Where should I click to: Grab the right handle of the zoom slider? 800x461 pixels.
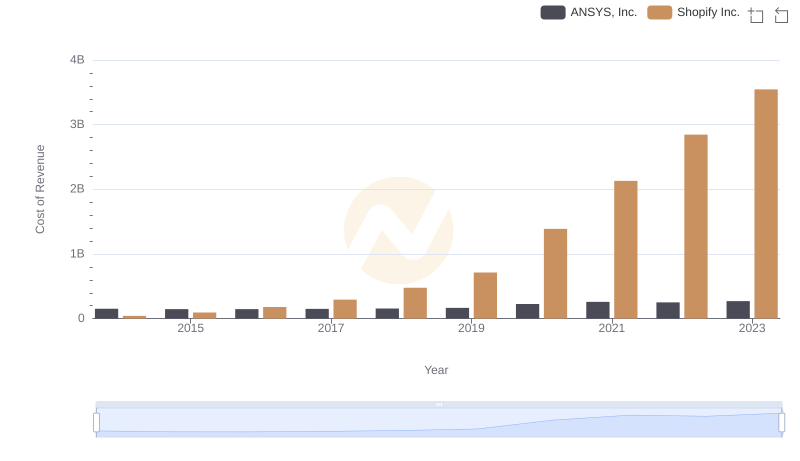(782, 423)
